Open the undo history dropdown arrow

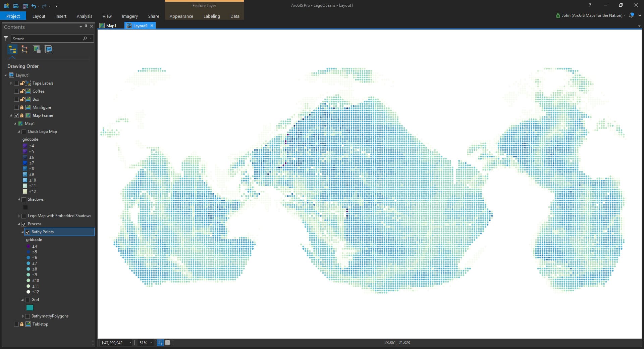[x=39, y=6]
